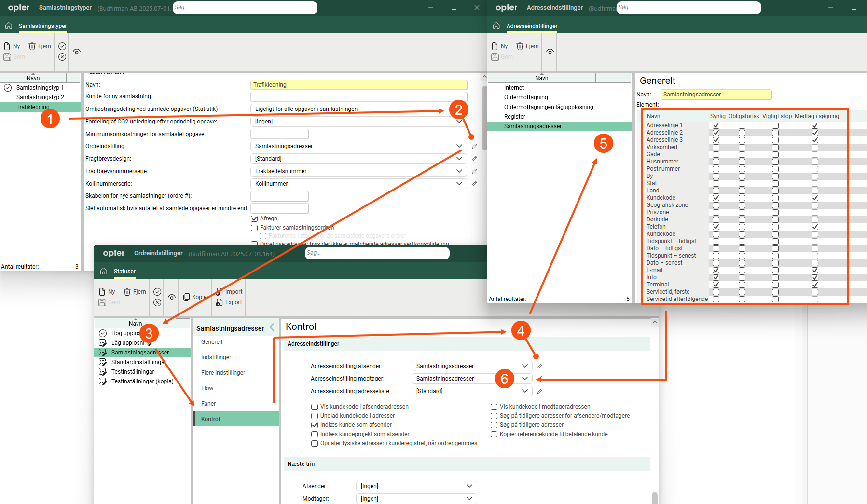The width and height of the screenshot is (867, 504).
Task: Uncheck the Afregn checkbox
Action: point(254,218)
